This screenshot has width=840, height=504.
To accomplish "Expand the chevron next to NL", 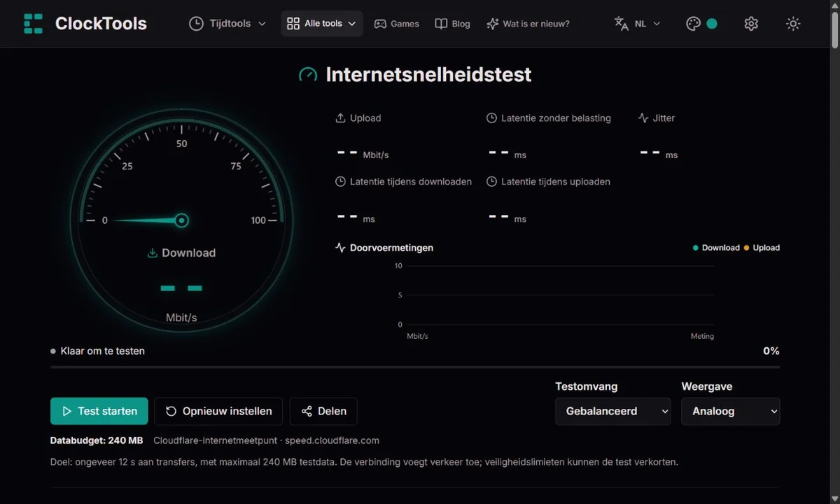I will [657, 24].
